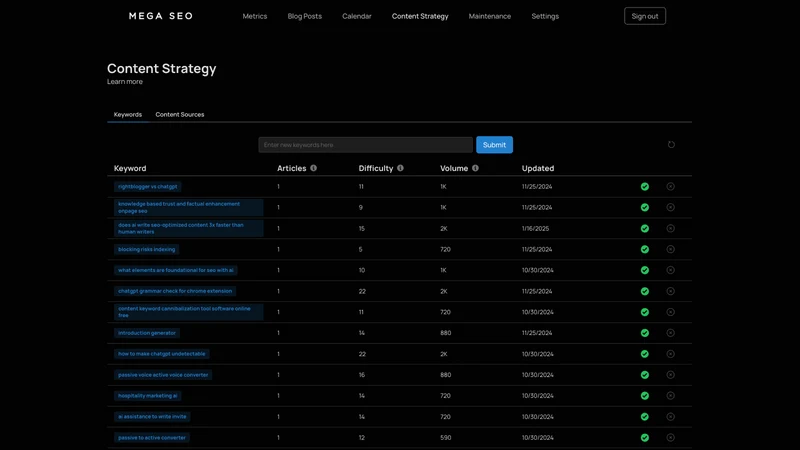Remove the 'rightblogger vs chatgpt' keyword row
Viewport: 800px width, 450px height.
click(x=670, y=187)
